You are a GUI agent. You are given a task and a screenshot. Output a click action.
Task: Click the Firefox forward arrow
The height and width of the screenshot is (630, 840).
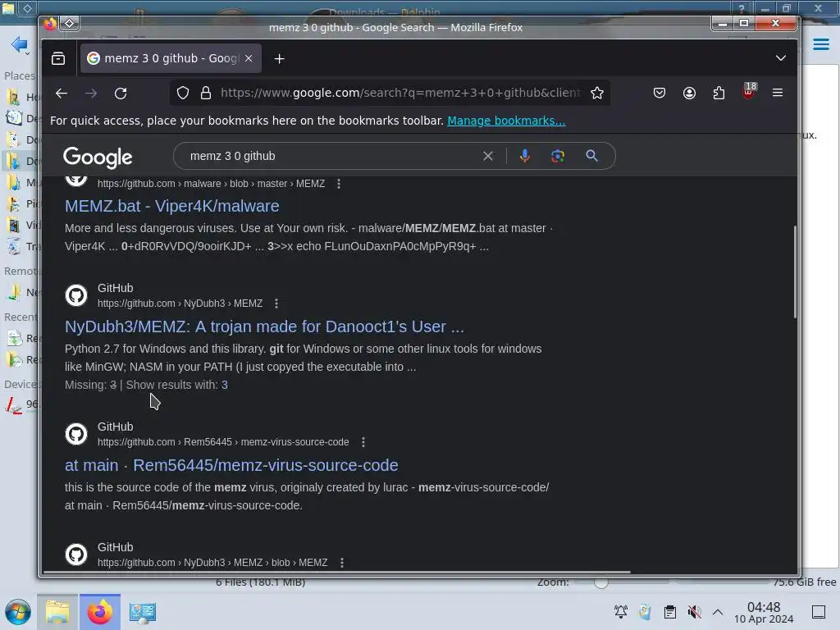[x=91, y=94]
